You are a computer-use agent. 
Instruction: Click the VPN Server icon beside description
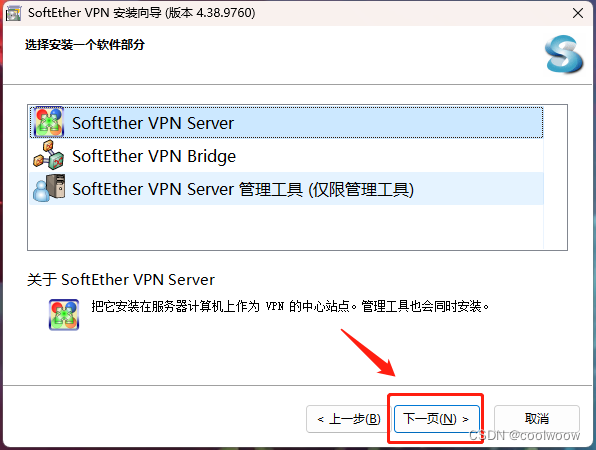[64, 315]
